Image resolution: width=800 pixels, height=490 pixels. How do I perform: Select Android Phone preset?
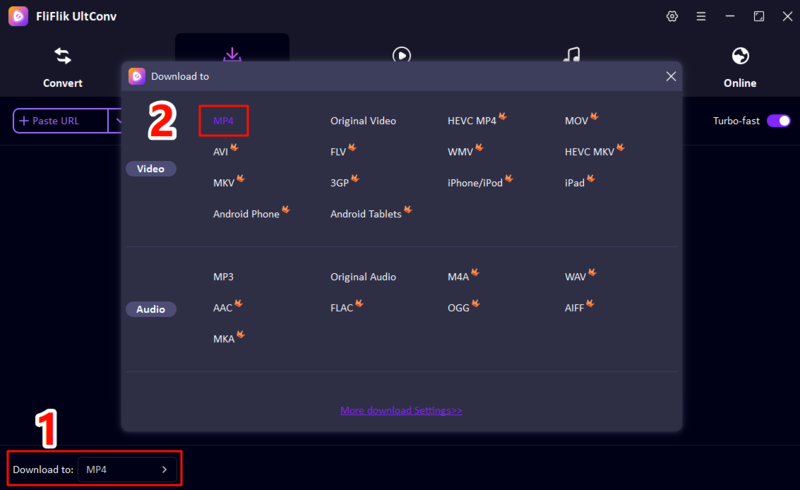(x=246, y=214)
